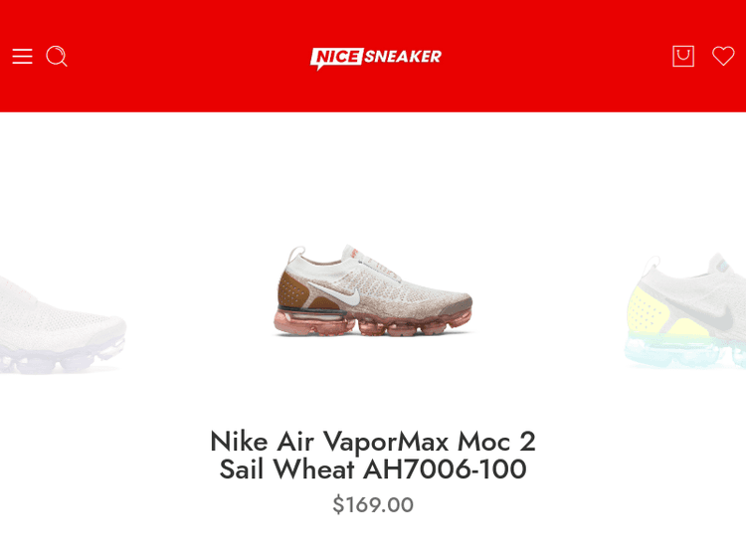This screenshot has height=560, width=746.
Task: View wishlist via the heart icon
Action: [723, 56]
